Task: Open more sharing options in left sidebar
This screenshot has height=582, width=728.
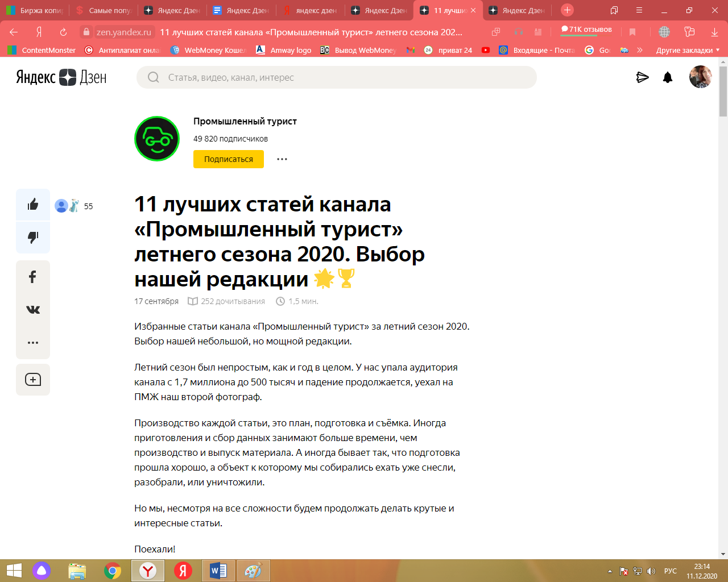Action: tap(33, 343)
